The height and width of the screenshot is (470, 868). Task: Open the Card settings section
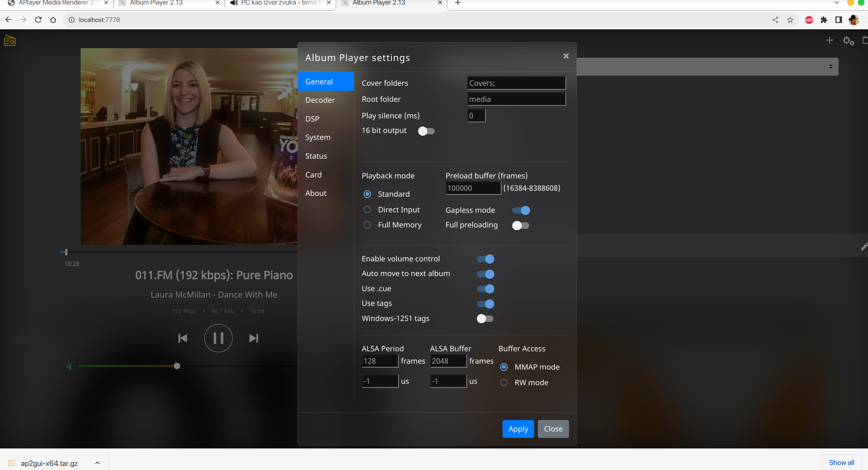coord(326,175)
